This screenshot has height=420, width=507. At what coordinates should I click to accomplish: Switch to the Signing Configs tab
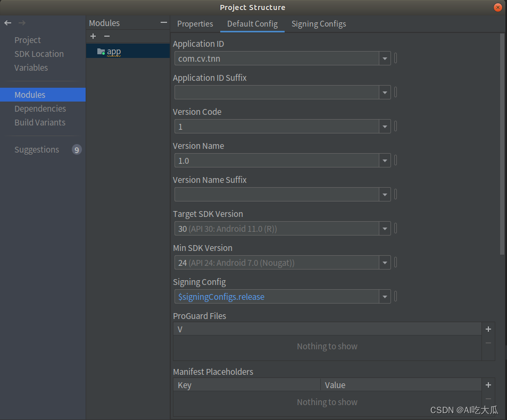click(x=319, y=24)
